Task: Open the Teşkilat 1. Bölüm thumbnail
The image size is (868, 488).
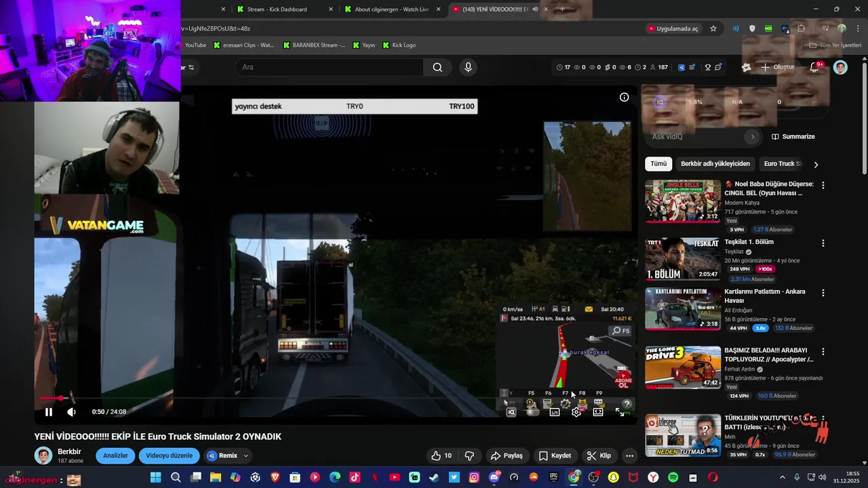Action: click(683, 258)
